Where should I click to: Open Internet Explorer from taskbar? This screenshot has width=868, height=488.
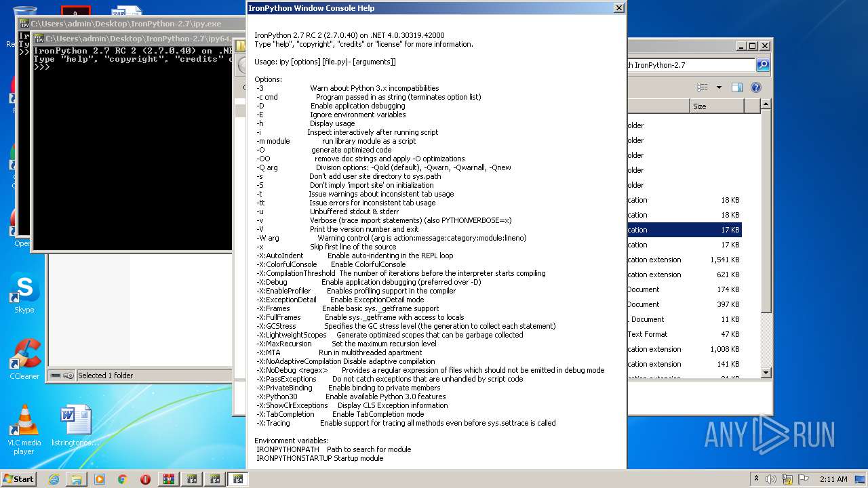click(54, 479)
